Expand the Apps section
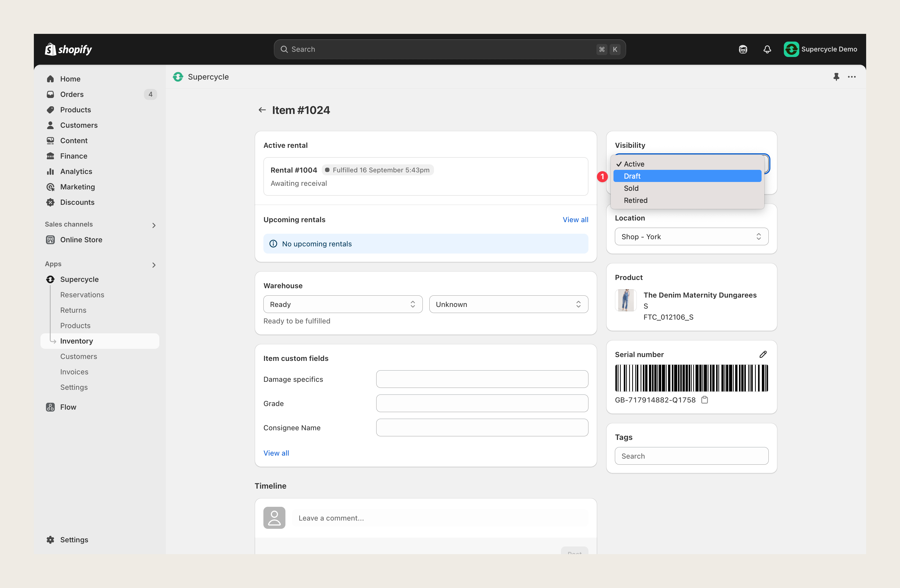The image size is (900, 588). pos(154,265)
